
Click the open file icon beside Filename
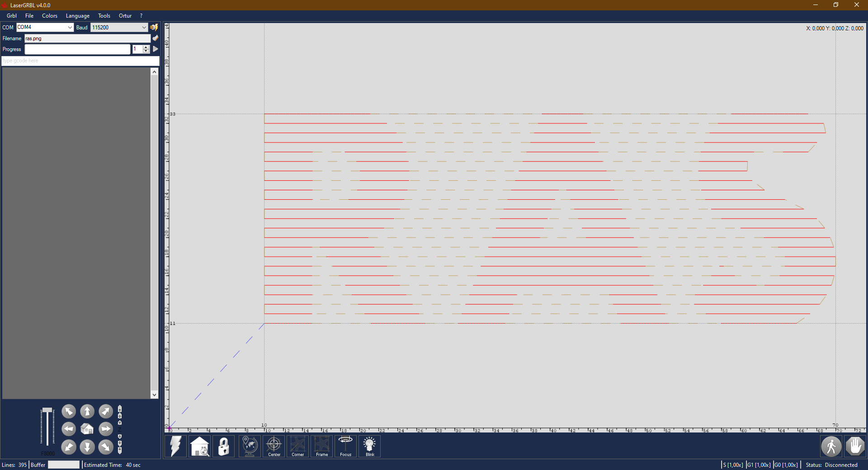coord(156,38)
